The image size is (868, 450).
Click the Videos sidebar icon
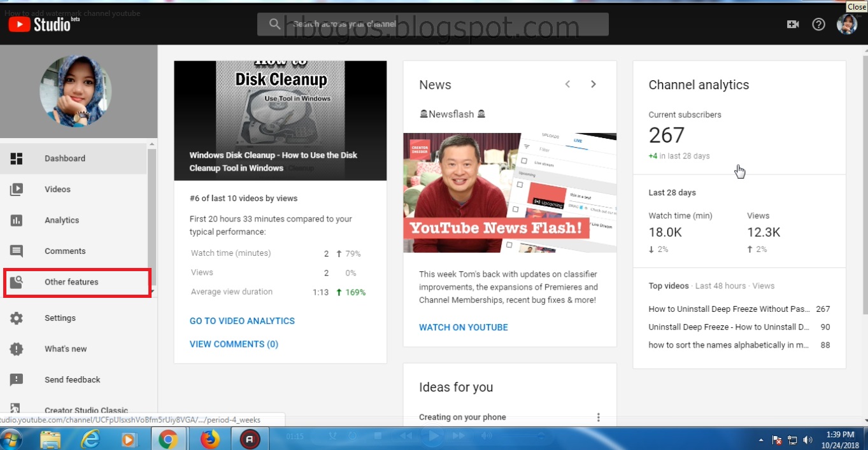click(17, 189)
